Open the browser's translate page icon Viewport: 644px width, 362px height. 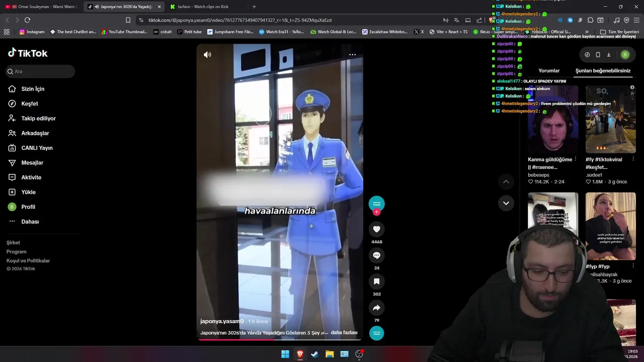click(456, 20)
